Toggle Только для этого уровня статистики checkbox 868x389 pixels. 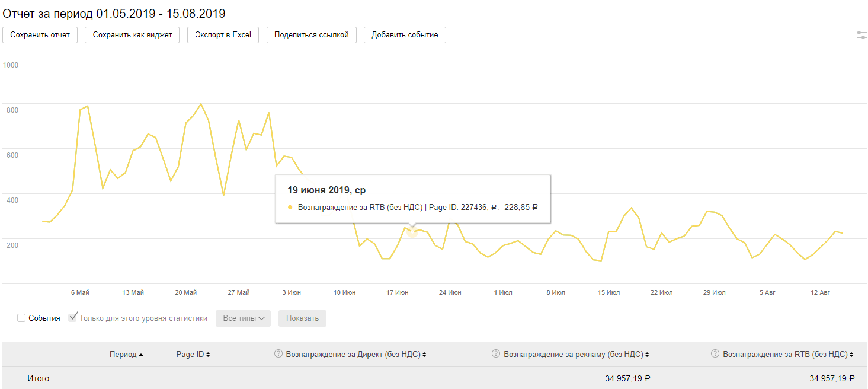[73, 318]
